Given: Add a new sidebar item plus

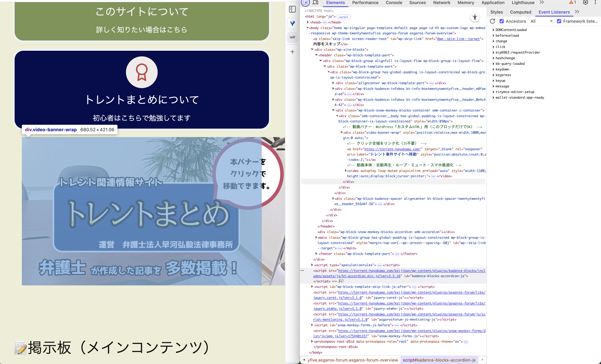Looking at the screenshot, I should coord(292,52).
